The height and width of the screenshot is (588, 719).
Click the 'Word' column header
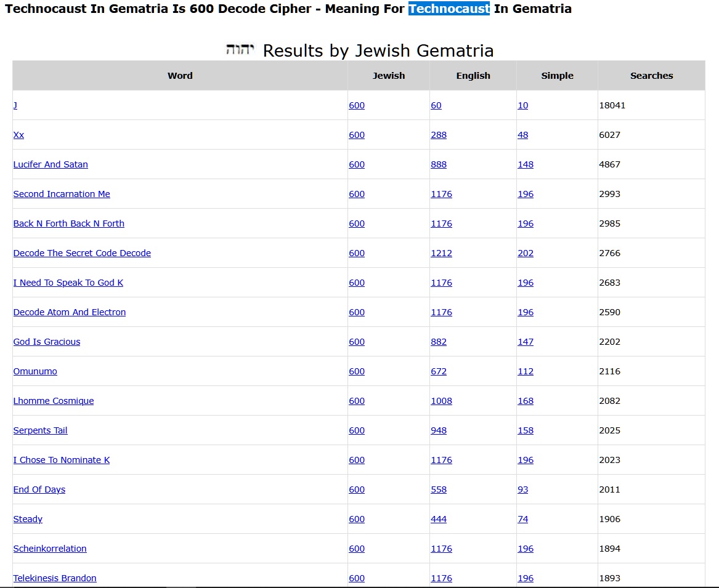[x=180, y=76]
